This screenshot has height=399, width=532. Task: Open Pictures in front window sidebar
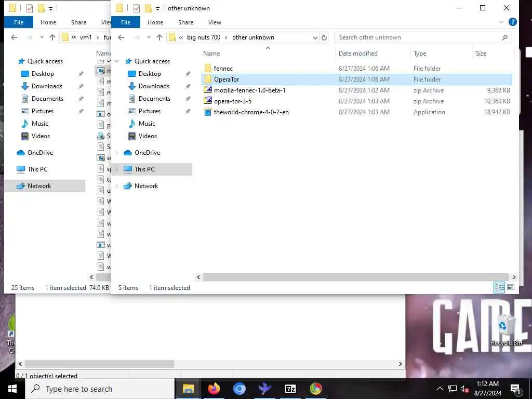pyautogui.click(x=149, y=111)
